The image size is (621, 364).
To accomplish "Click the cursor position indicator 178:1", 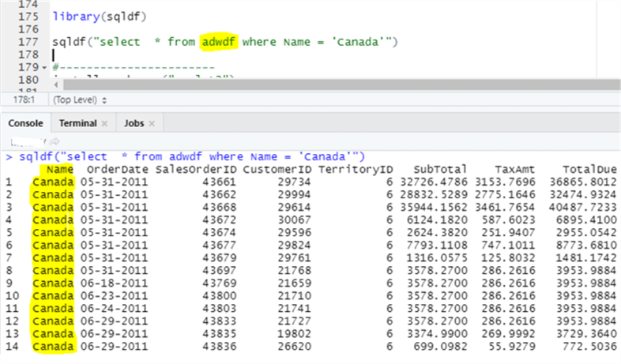I will (x=24, y=99).
